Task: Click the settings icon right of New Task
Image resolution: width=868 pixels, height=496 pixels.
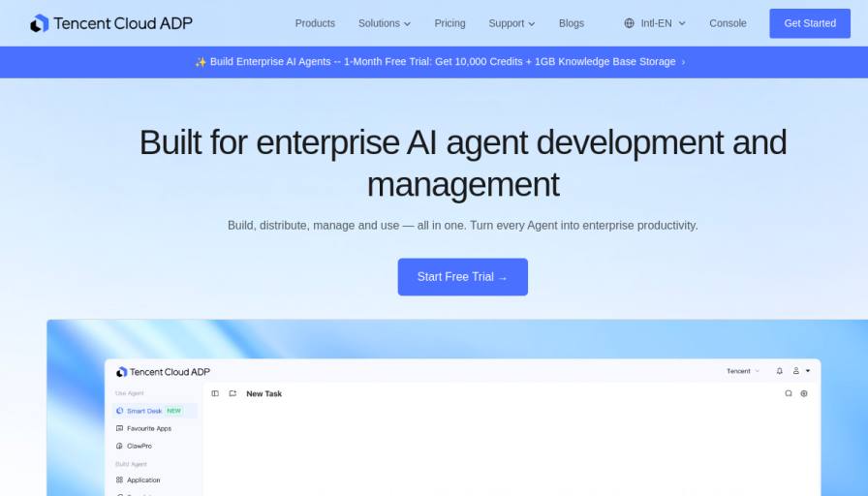Action: click(x=804, y=393)
